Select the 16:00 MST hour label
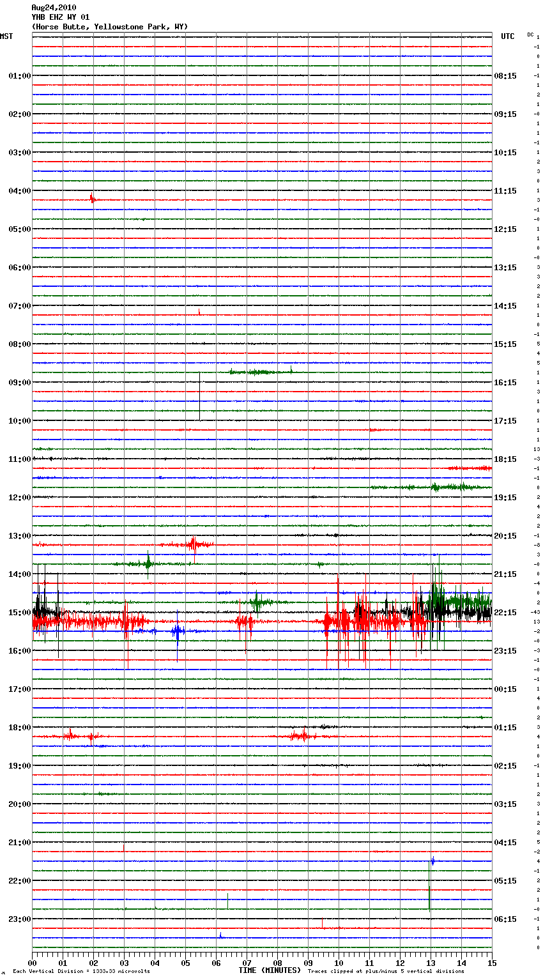 [20, 651]
